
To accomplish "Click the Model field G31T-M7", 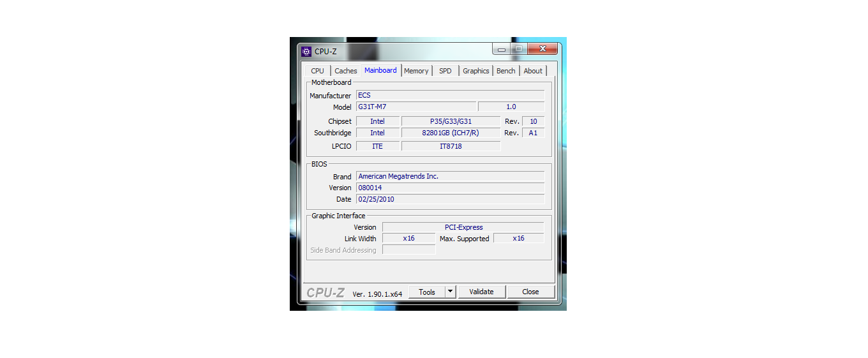I will click(x=416, y=107).
